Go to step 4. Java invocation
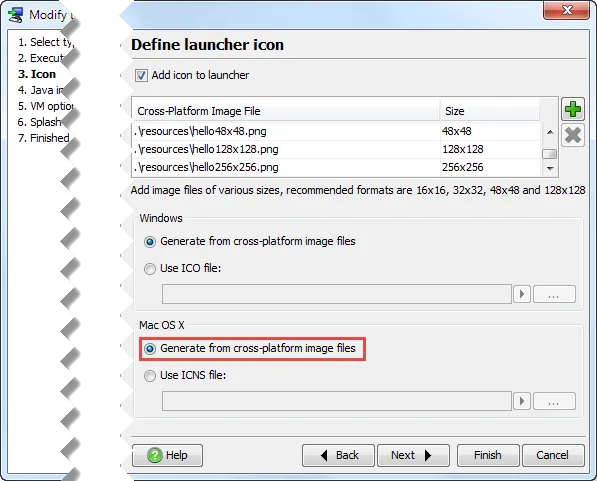The width and height of the screenshot is (597, 481). (x=41, y=90)
